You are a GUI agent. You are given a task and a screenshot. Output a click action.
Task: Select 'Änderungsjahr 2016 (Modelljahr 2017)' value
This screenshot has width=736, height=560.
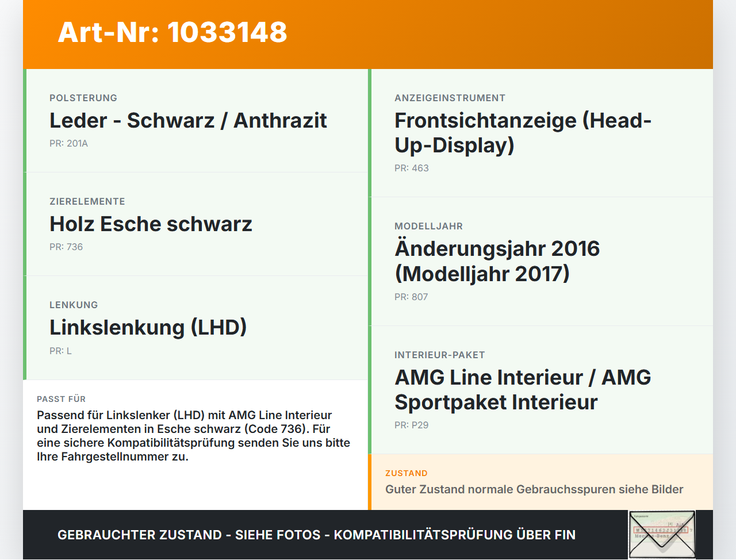click(x=497, y=261)
